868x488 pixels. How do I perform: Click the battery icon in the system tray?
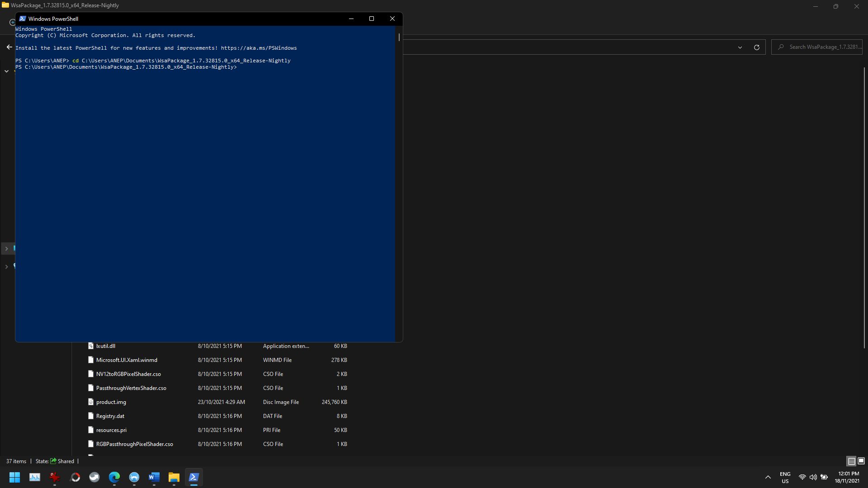pos(824,477)
